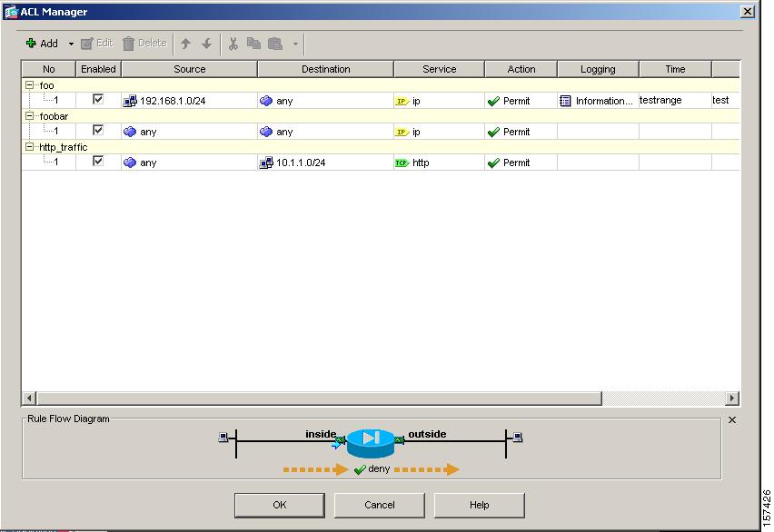Select the testrange time cell

pos(675,100)
